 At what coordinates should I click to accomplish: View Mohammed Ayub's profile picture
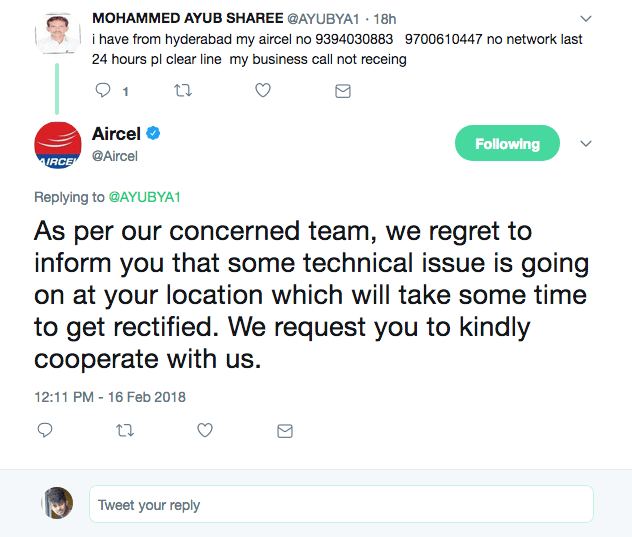(x=58, y=34)
